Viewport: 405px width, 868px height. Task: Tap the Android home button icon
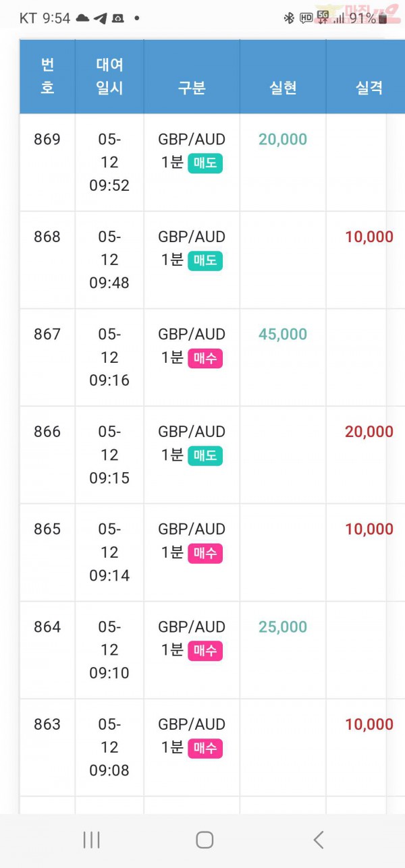click(205, 840)
